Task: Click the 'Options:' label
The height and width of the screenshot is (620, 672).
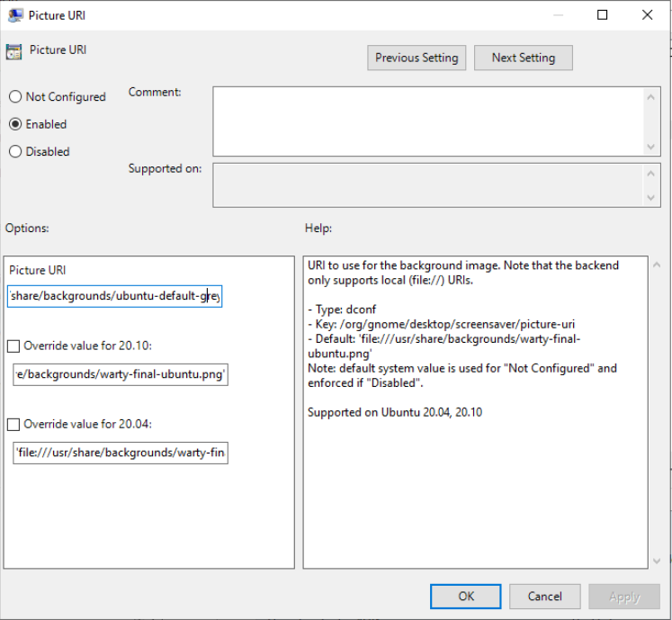Action: click(27, 228)
